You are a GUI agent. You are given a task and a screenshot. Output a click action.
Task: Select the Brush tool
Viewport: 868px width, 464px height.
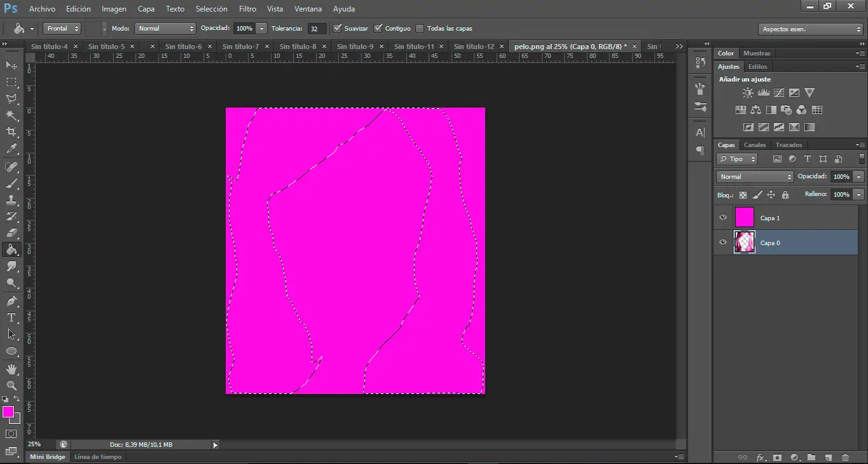click(x=11, y=183)
